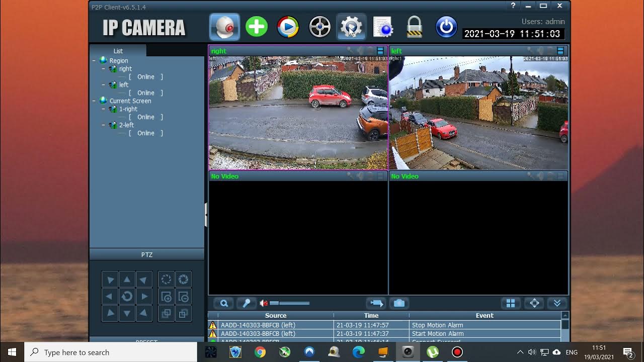Viewport: 644px width, 362px height.
Task: Move camera up-right with PTZ diagonal arrow
Action: (144, 280)
